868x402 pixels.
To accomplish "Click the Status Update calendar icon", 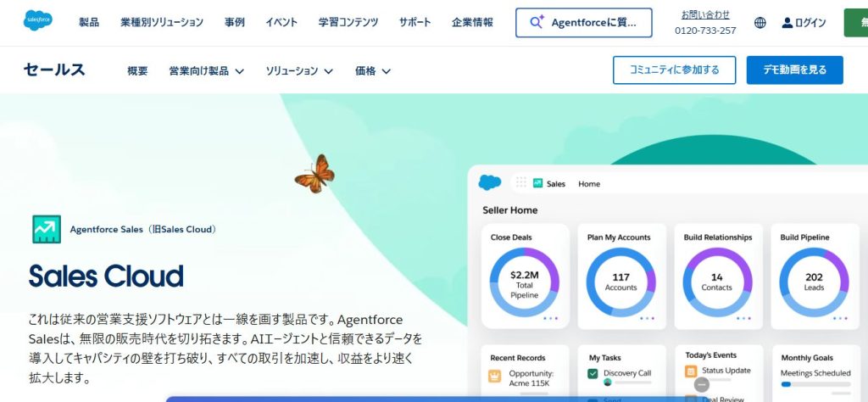I will 690,371.
